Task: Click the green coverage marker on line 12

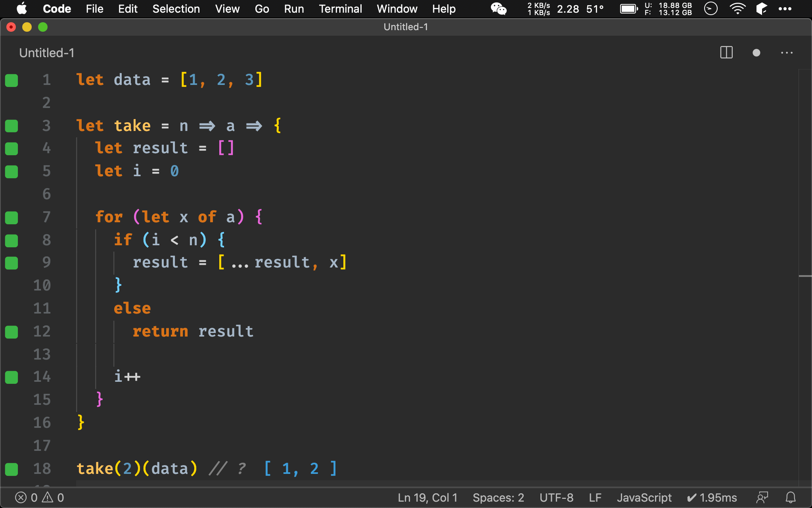Action: coord(11,332)
